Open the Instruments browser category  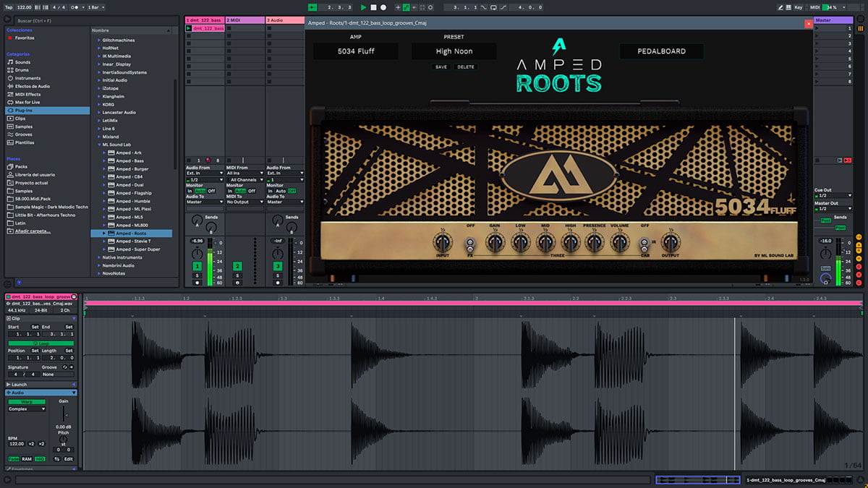pyautogui.click(x=27, y=78)
